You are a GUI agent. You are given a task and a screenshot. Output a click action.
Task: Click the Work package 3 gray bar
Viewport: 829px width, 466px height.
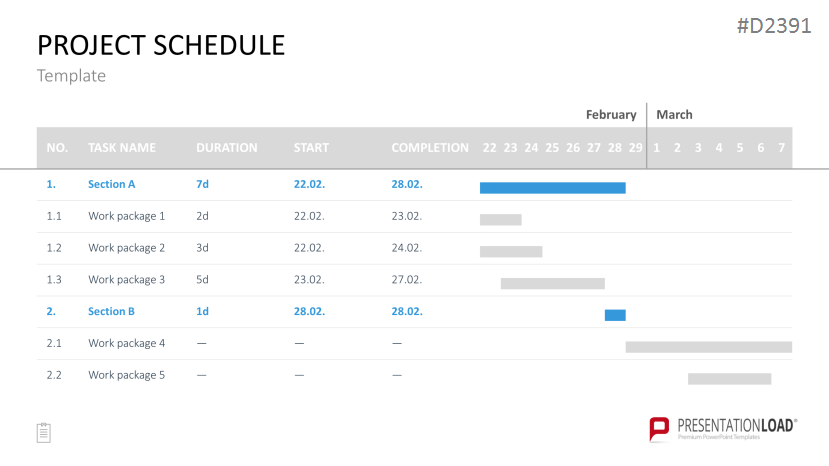coord(552,284)
